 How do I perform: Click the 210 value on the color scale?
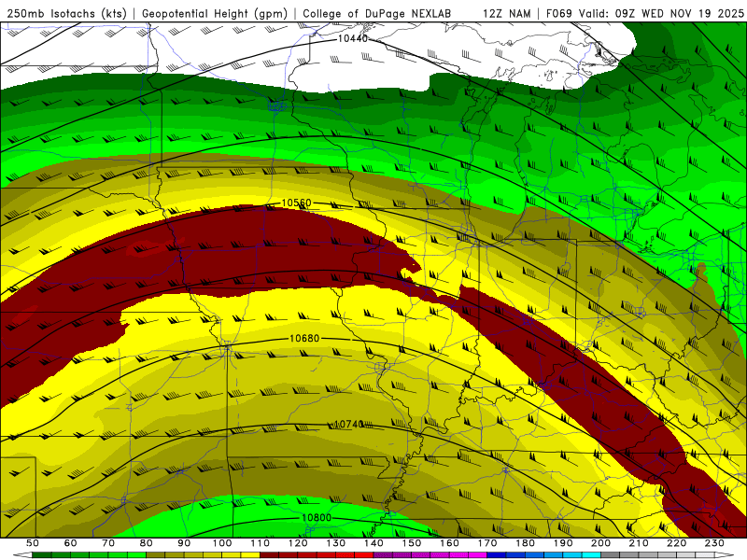tap(639, 543)
